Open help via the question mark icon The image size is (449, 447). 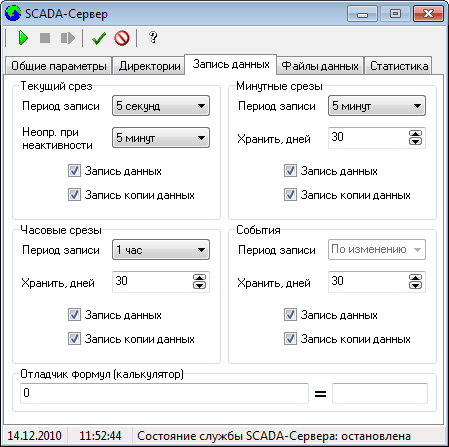pos(153,37)
